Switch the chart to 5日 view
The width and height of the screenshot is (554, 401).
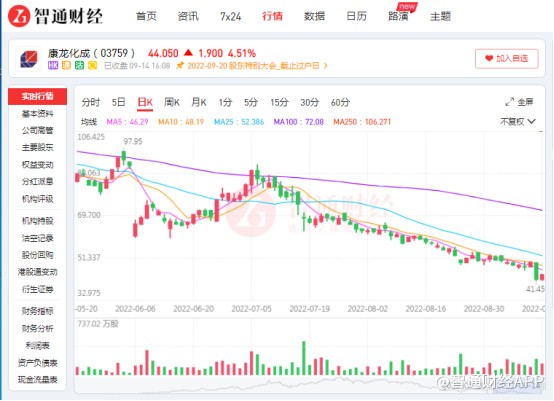point(118,102)
